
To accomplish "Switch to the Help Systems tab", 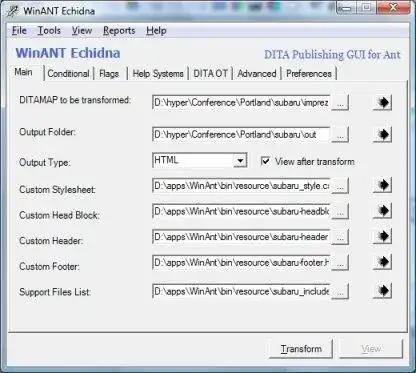I will click(x=158, y=74).
